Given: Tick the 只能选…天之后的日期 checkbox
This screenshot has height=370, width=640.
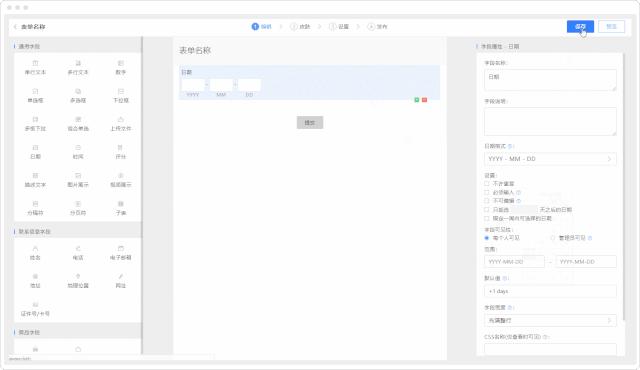Looking at the screenshot, I should [487, 210].
